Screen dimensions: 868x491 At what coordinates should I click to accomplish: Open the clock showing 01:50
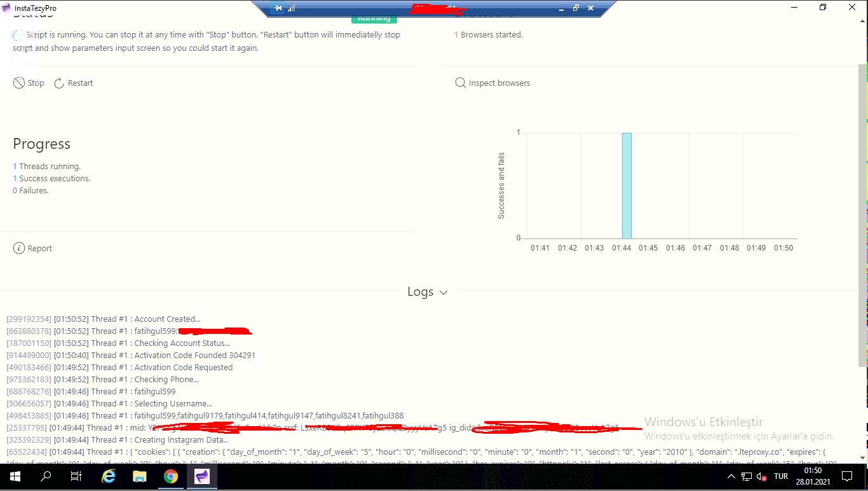[x=813, y=476]
